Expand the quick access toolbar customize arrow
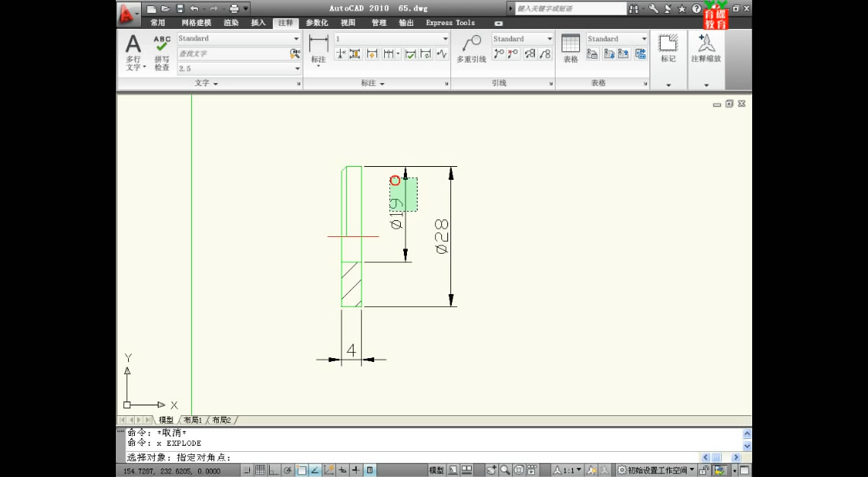 click(x=246, y=8)
